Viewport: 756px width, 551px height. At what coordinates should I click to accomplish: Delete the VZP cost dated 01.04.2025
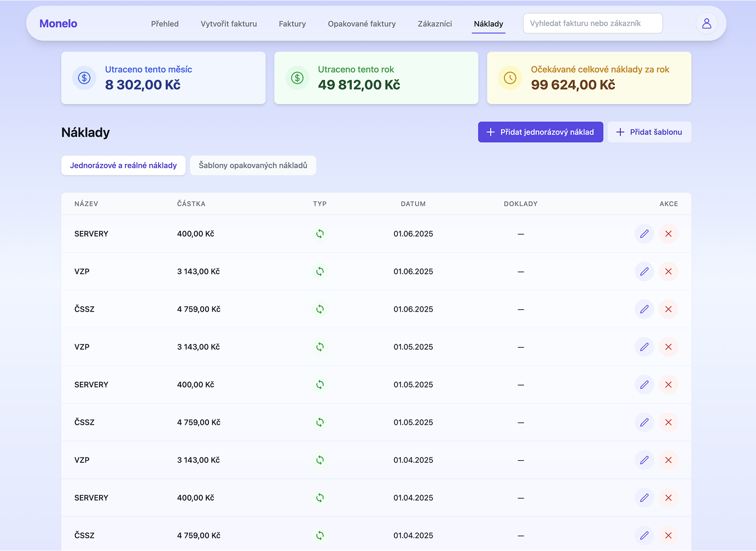coord(668,460)
